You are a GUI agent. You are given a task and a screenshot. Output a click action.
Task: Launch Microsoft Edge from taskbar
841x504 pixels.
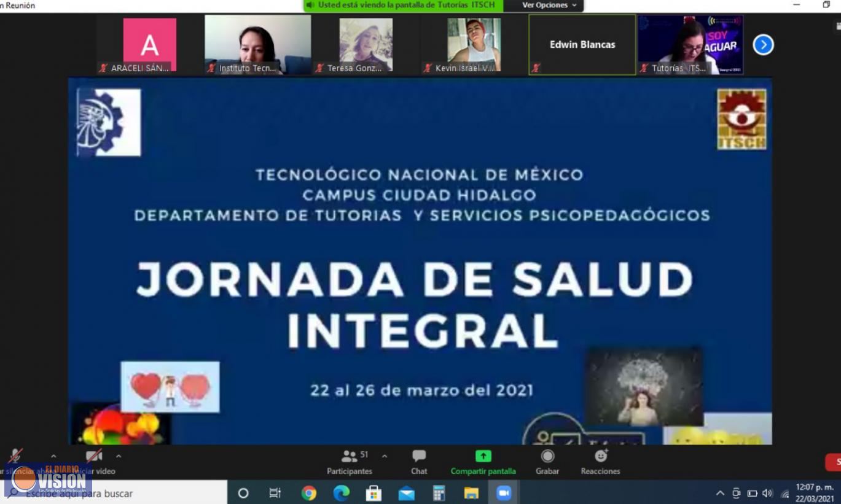tap(342, 493)
